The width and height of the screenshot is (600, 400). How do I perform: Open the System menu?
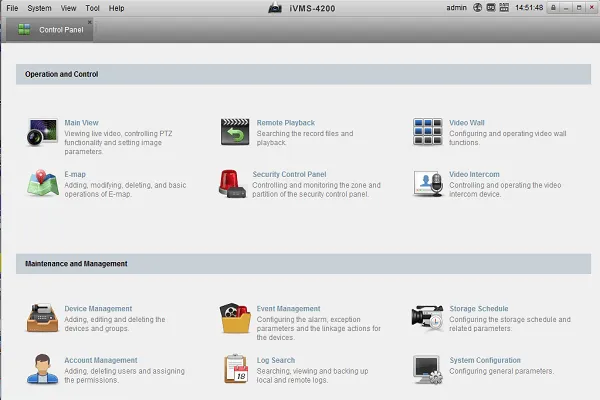pyautogui.click(x=39, y=8)
